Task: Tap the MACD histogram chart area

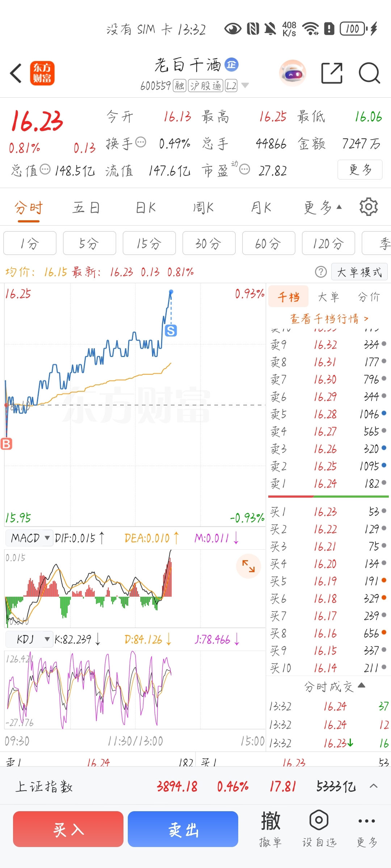Action: pyautogui.click(x=135, y=588)
